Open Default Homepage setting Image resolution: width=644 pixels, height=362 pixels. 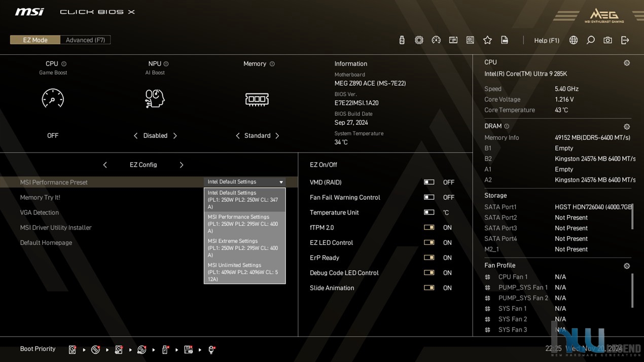46,243
